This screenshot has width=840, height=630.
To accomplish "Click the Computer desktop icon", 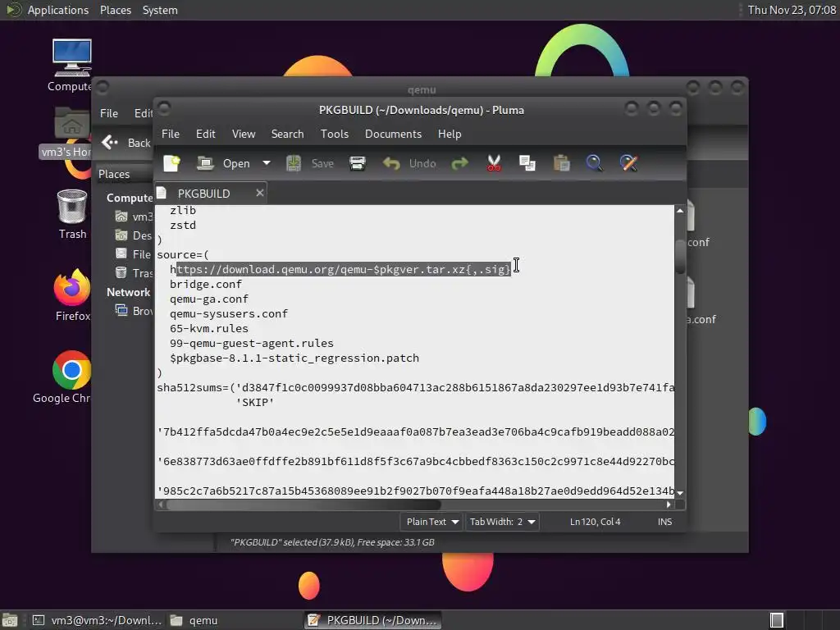I will tap(72, 64).
